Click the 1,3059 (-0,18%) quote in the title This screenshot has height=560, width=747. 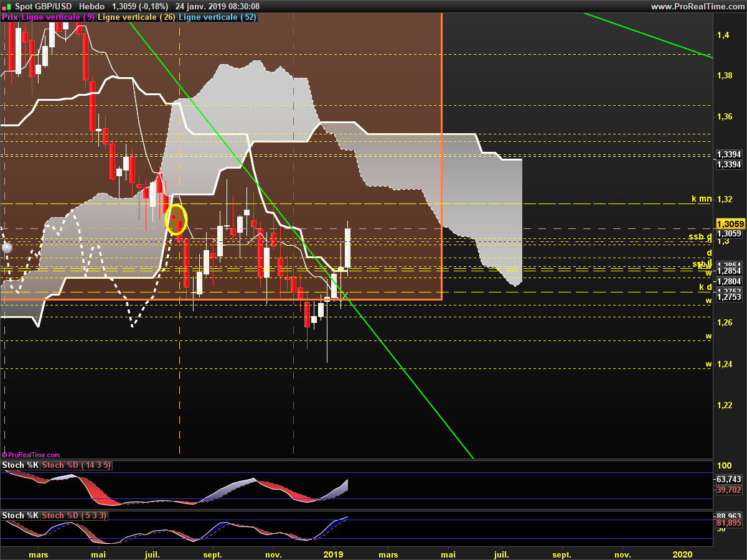pos(140,6)
